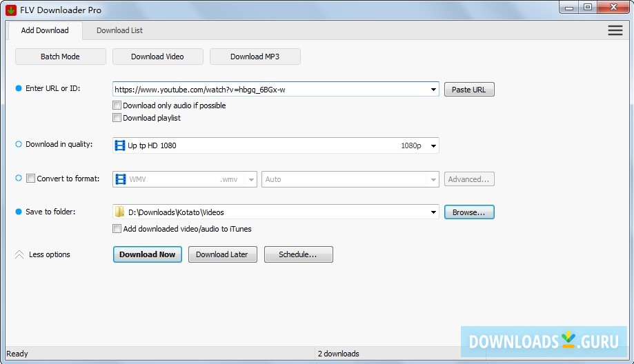Click the Ready status text
This screenshot has height=364, width=634.
(17, 354)
